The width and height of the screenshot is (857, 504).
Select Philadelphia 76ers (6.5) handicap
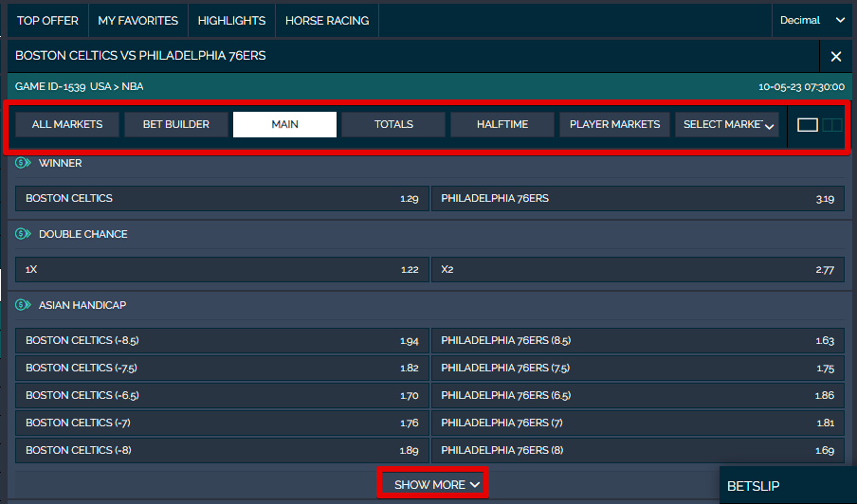(638, 395)
